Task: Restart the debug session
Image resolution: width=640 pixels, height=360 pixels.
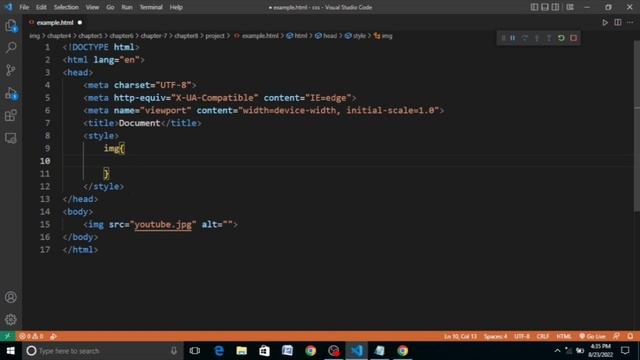Action: pyautogui.click(x=561, y=38)
